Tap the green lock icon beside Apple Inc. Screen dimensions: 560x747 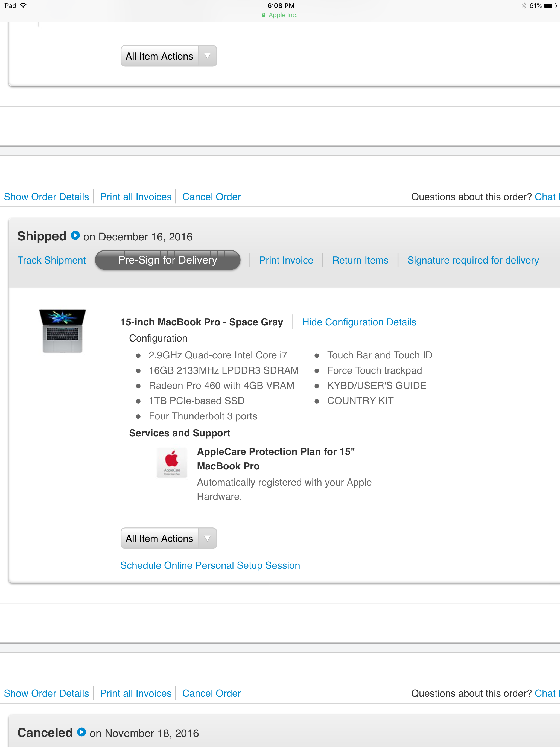click(263, 15)
